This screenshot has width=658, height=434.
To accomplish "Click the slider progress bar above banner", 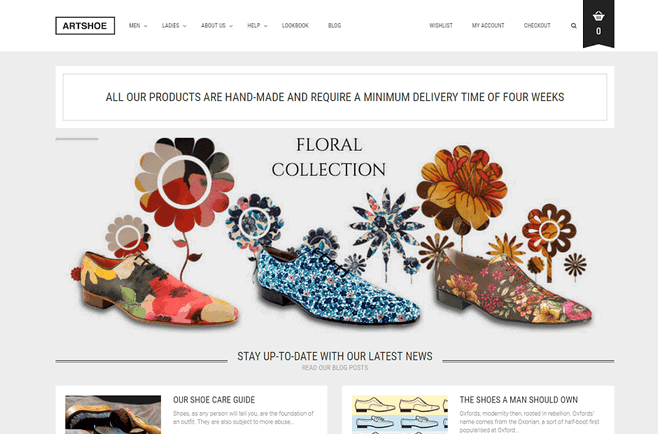I will click(77, 139).
